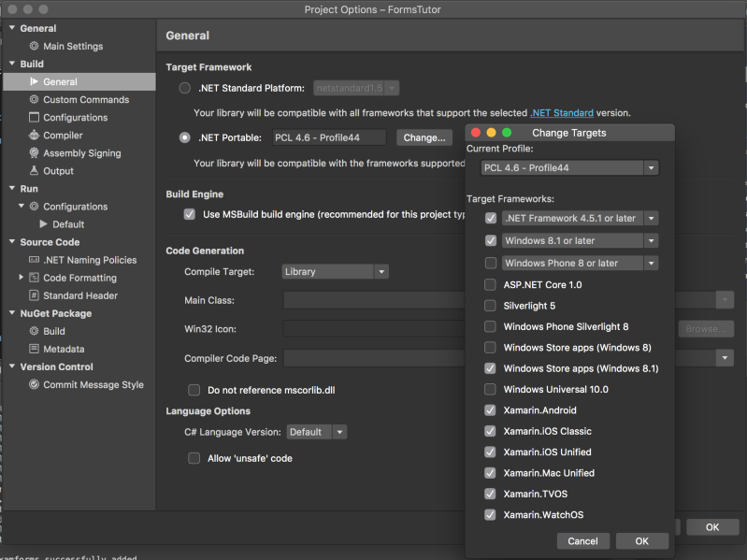This screenshot has height=560, width=747.
Task: Collapse the Version Control section
Action: [x=12, y=366]
